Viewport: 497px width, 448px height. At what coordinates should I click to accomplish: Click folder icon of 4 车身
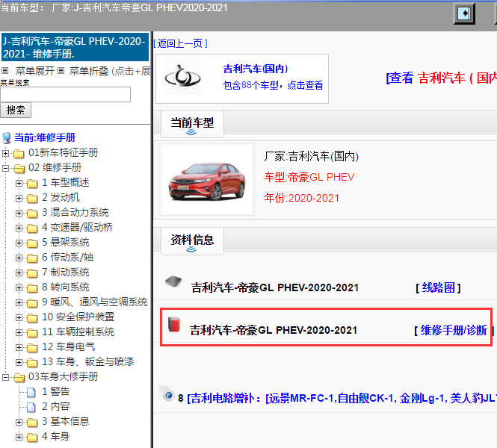click(x=32, y=438)
